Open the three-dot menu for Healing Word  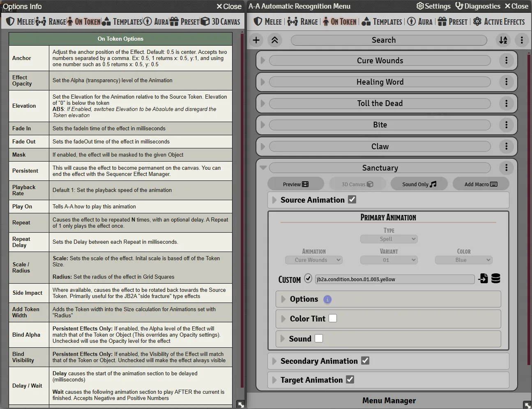[x=507, y=82]
